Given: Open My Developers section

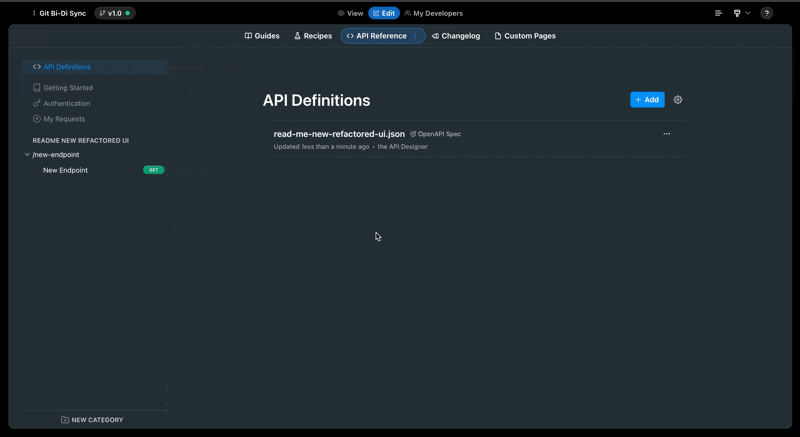Looking at the screenshot, I should (x=434, y=13).
